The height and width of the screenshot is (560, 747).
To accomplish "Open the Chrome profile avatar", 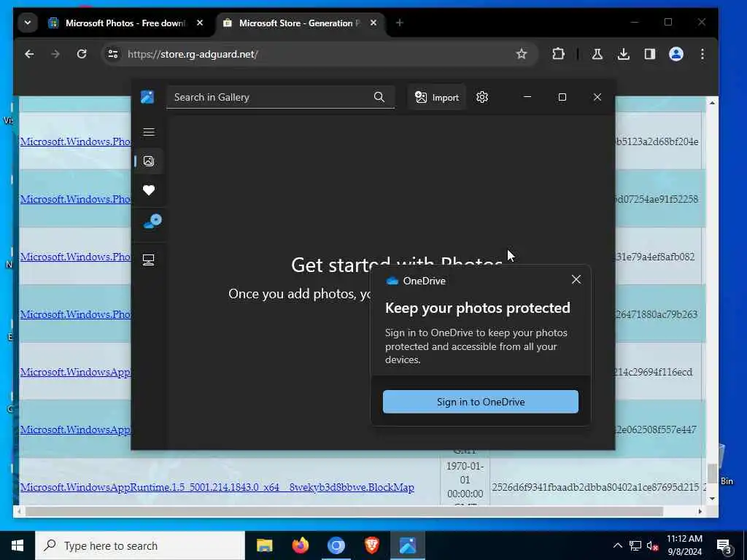I will [x=676, y=54].
